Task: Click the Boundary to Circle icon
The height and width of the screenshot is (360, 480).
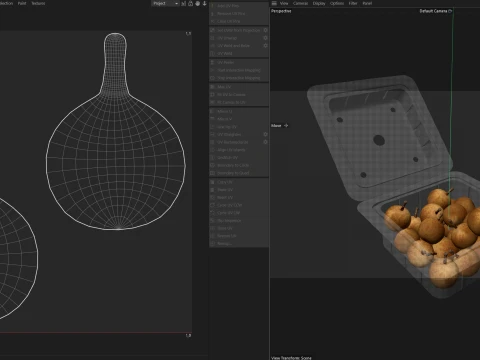Action: (x=212, y=165)
